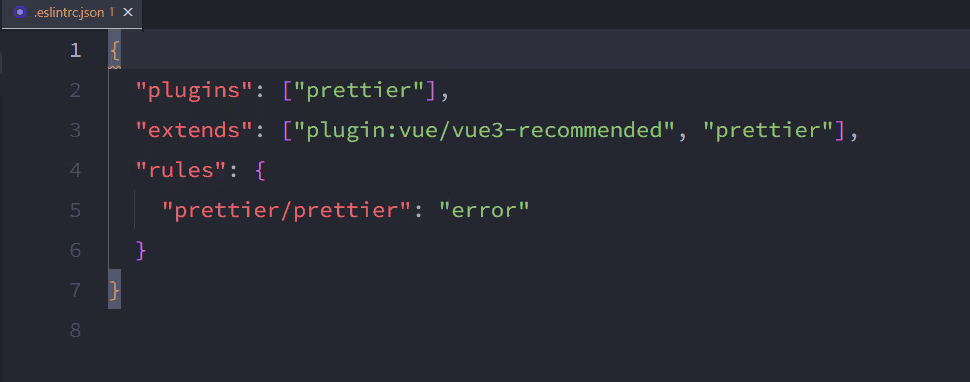Click the "plugin:vue/vue3-recommended" string
This screenshot has width=970, height=382.
484,131
